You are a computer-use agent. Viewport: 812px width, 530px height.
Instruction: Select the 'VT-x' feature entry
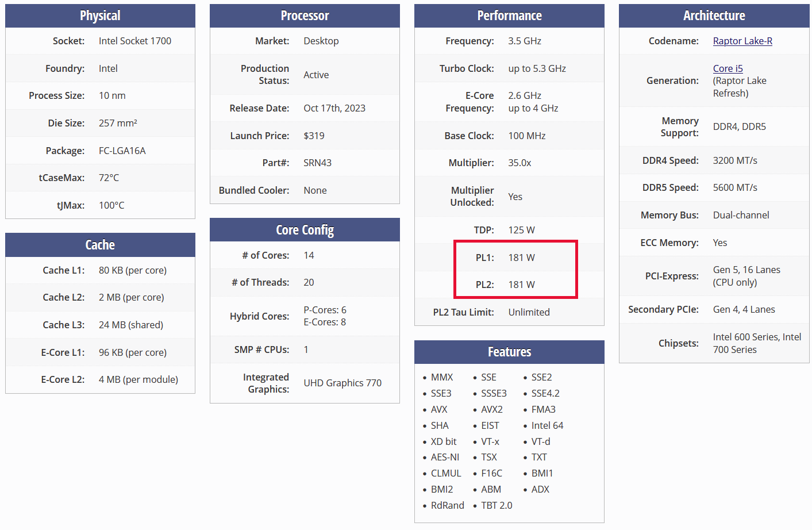tap(490, 441)
